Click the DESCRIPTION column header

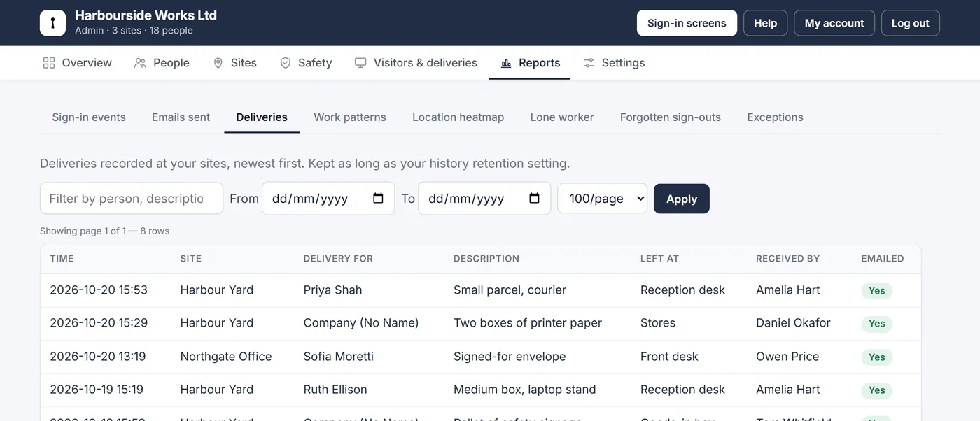[x=486, y=259]
